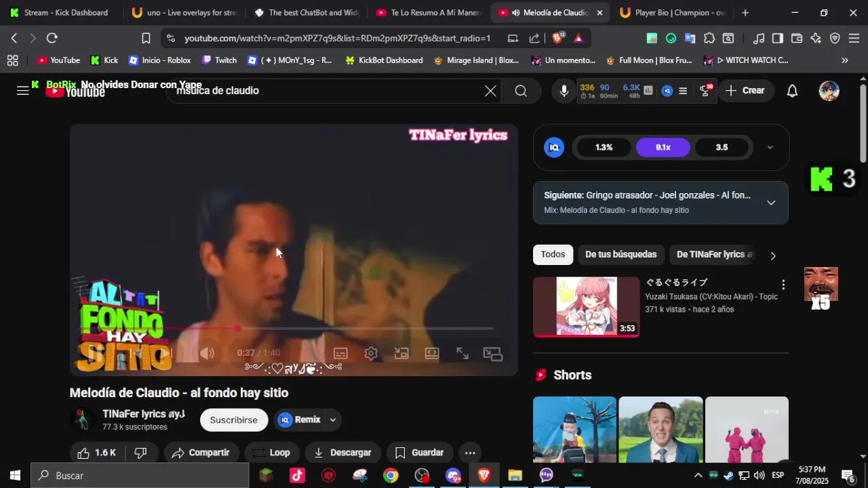Dislike the video

coord(141,453)
